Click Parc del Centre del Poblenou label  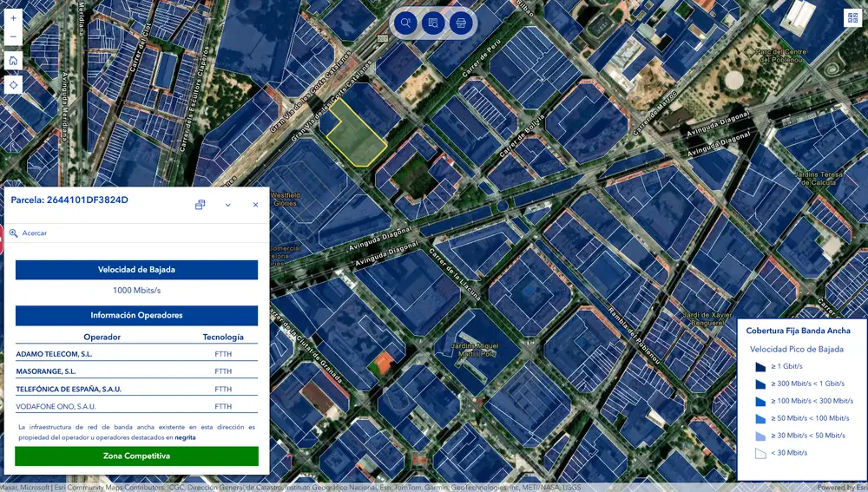(x=782, y=56)
